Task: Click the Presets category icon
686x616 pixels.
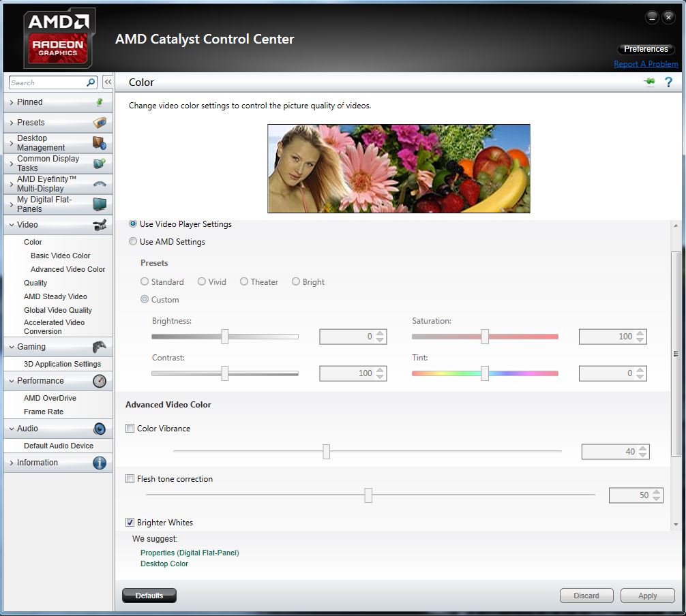Action: tap(100, 123)
